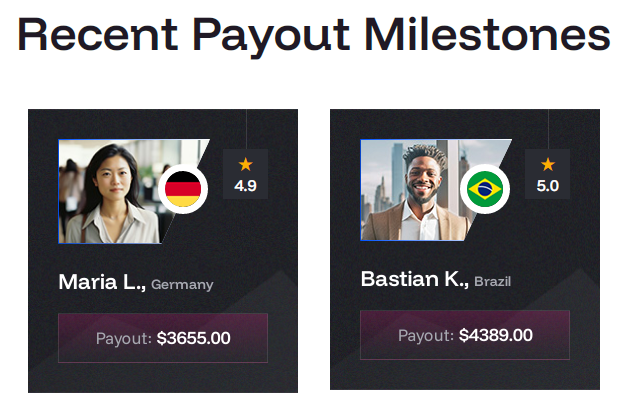621x403 pixels.
Task: Click the Germany country label
Action: pyautogui.click(x=182, y=285)
